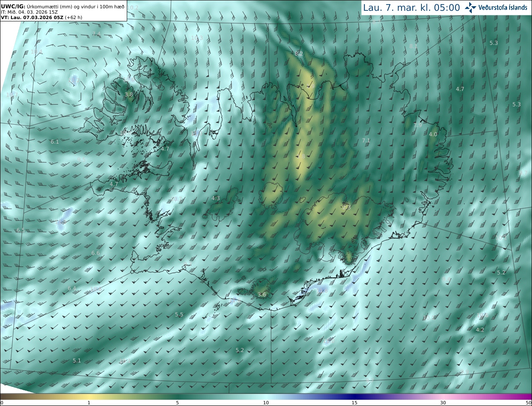The width and height of the screenshot is (532, 406).
Task: Click the brown 0 end of color bar
Action: 2,396
